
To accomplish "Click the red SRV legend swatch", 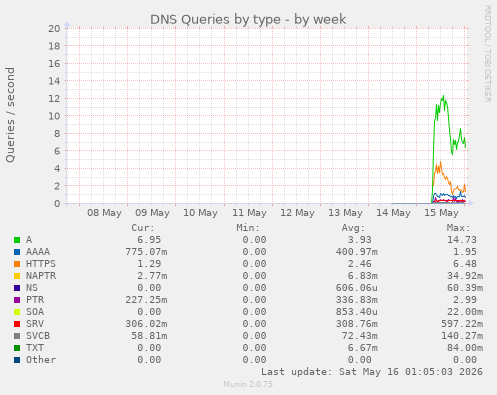I will 17,324.
